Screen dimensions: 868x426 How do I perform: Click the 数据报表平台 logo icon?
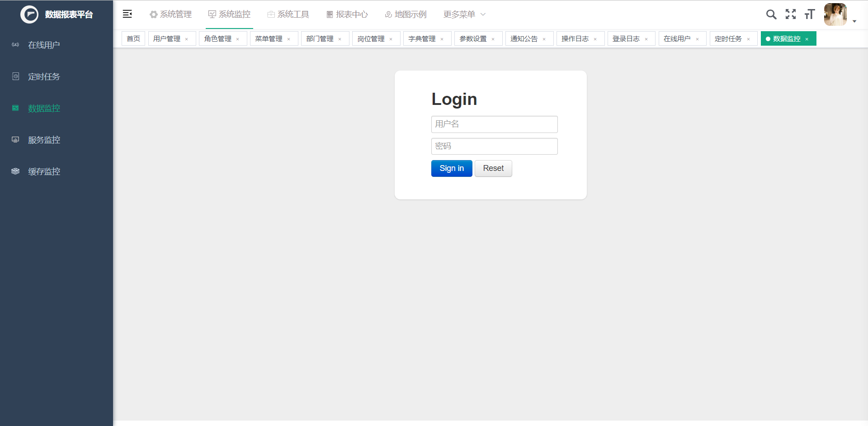pos(29,14)
